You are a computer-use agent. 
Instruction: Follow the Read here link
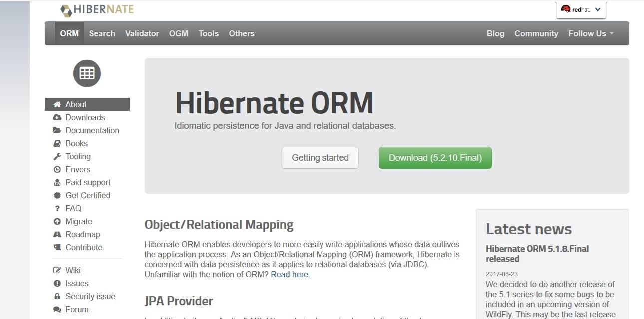pyautogui.click(x=289, y=274)
